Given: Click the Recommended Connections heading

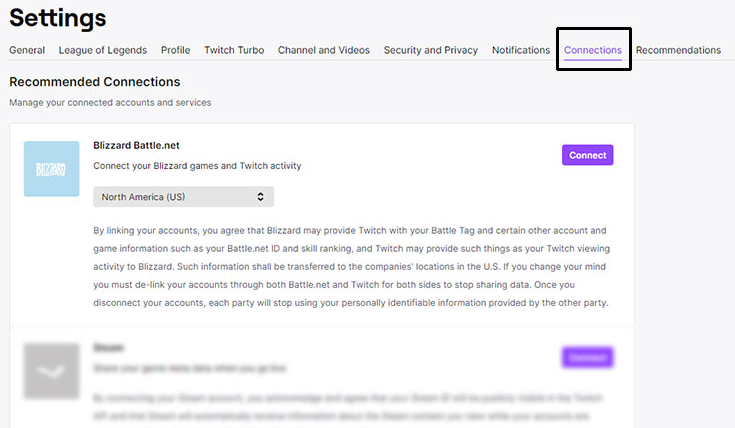Looking at the screenshot, I should tap(95, 82).
